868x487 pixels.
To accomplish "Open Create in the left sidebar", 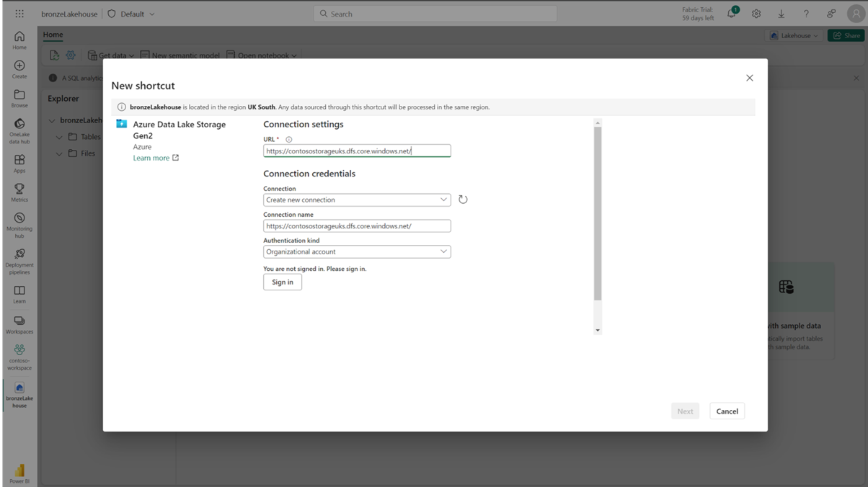I will [x=19, y=69].
